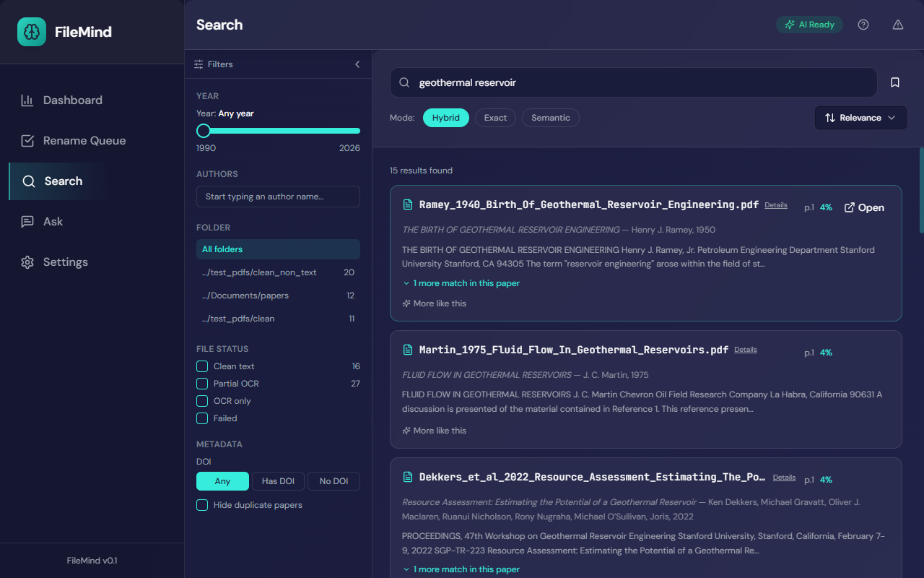Viewport: 924px width, 578px height.
Task: Switch search mode to Exact
Action: (x=495, y=117)
